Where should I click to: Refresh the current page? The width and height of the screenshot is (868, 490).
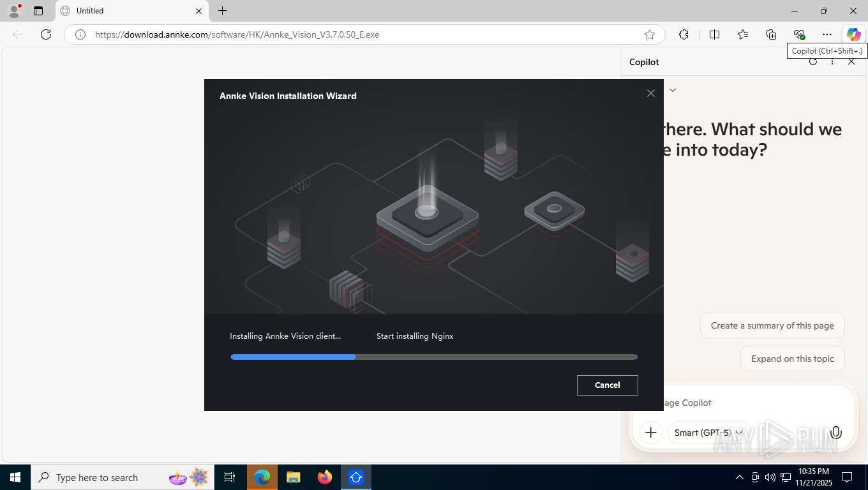tap(46, 34)
